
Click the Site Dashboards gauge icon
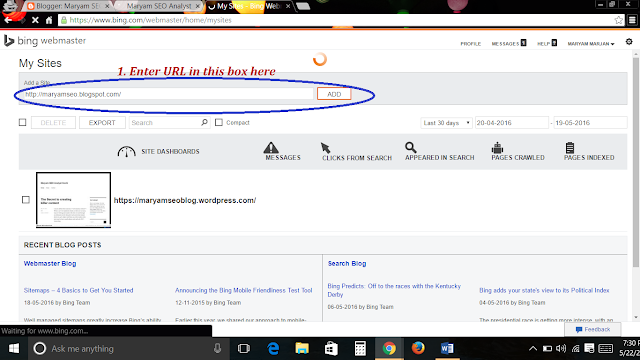click(127, 151)
